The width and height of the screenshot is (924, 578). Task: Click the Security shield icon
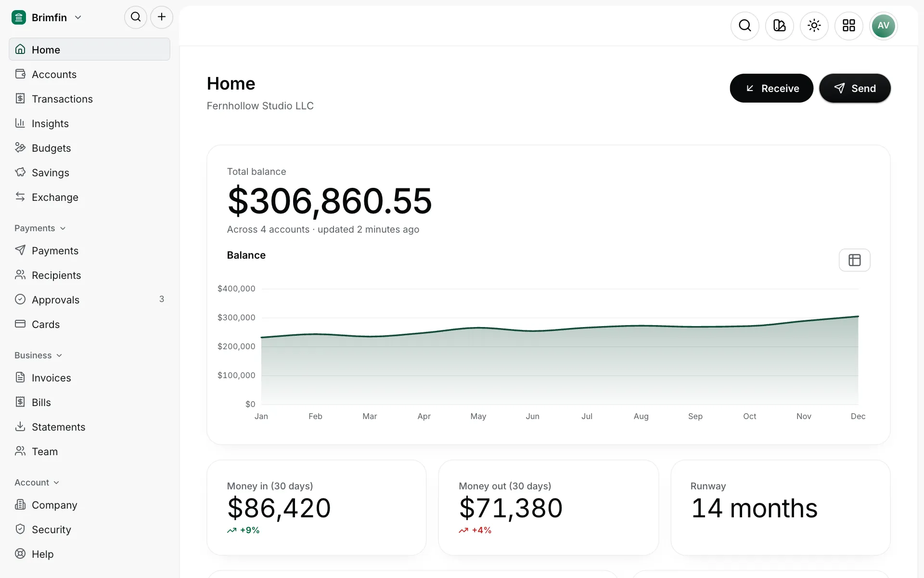(20, 529)
